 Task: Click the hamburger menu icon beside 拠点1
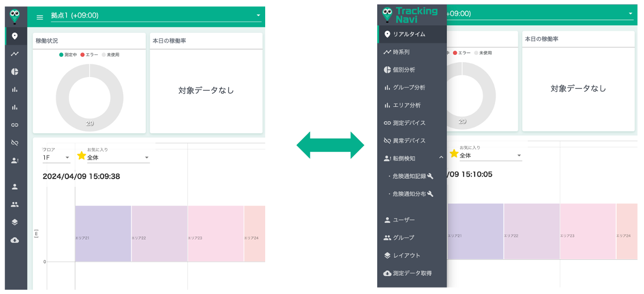tap(40, 17)
